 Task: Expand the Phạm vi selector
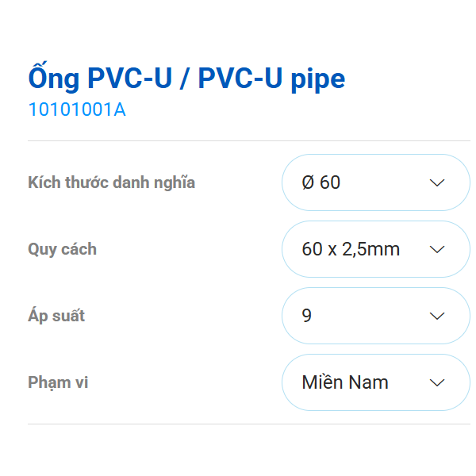click(375, 382)
